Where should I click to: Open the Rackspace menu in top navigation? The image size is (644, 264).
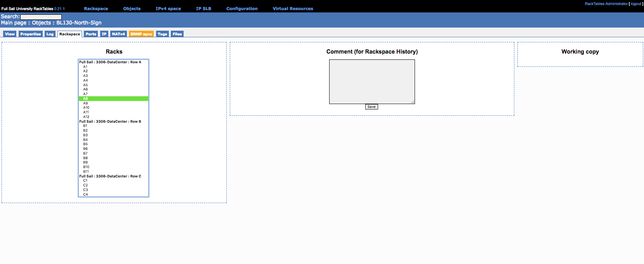pyautogui.click(x=96, y=9)
